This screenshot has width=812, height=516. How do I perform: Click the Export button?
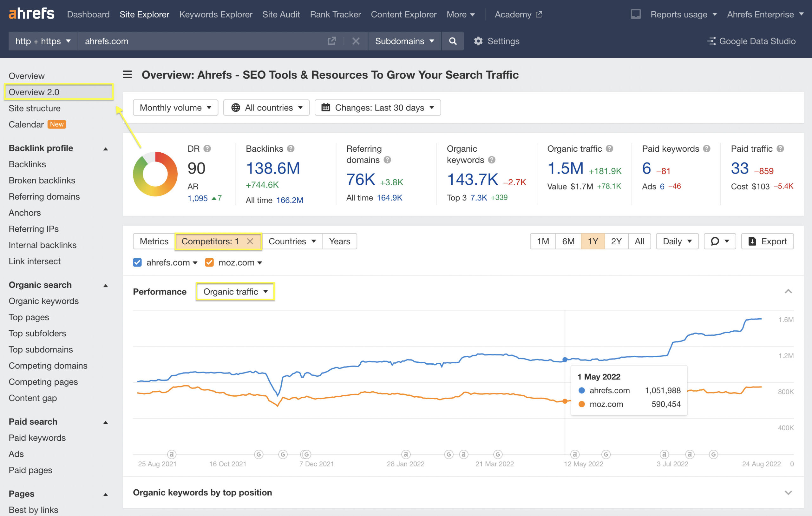768,241
